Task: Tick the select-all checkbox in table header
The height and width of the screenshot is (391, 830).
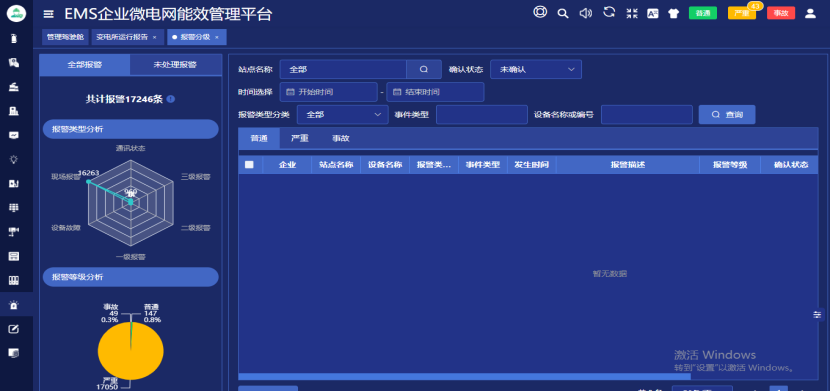Action: (249, 165)
